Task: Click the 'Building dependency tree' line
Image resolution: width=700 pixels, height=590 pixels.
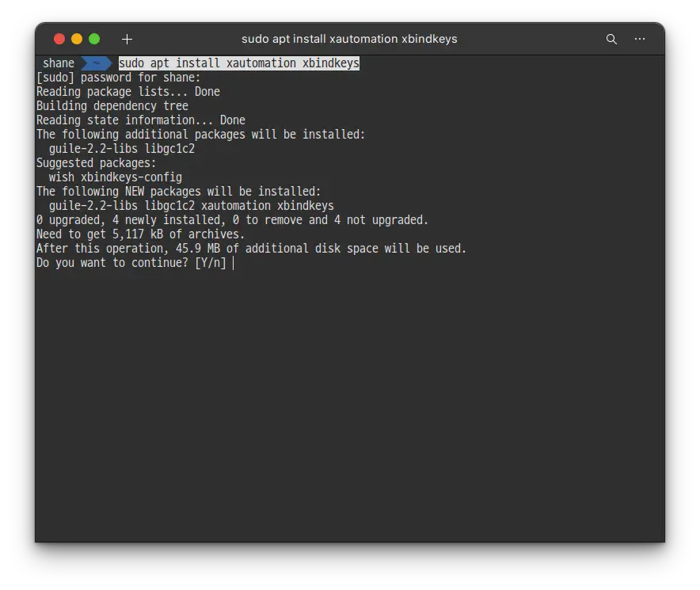Action: pos(112,106)
